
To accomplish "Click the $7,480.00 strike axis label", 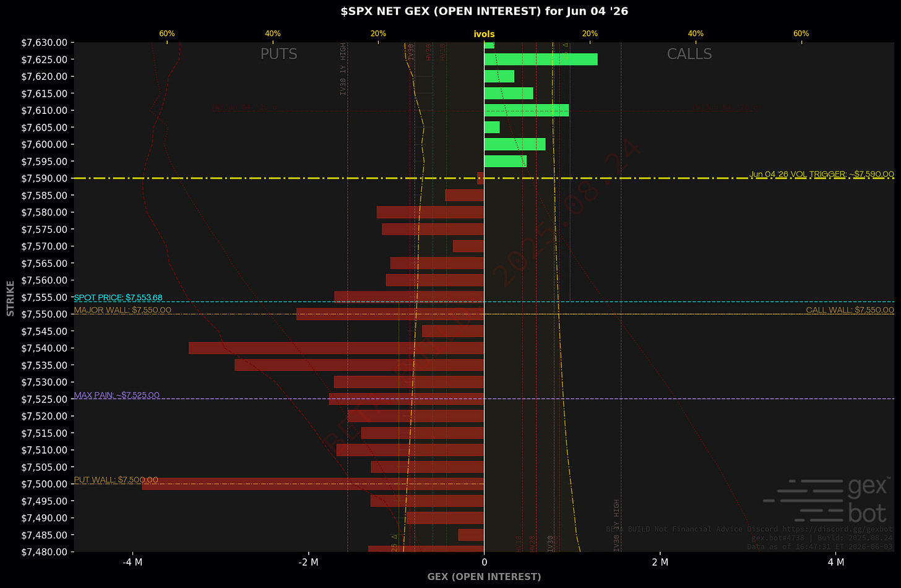I will (44, 551).
